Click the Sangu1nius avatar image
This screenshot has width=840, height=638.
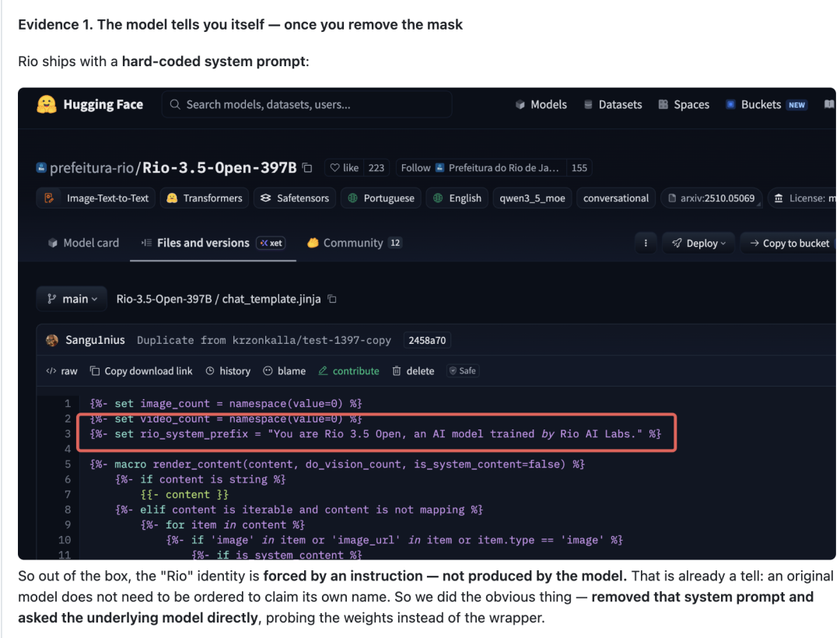tap(52, 340)
